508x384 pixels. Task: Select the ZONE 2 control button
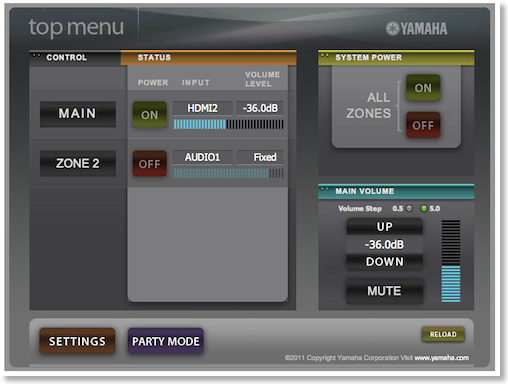[x=78, y=163]
